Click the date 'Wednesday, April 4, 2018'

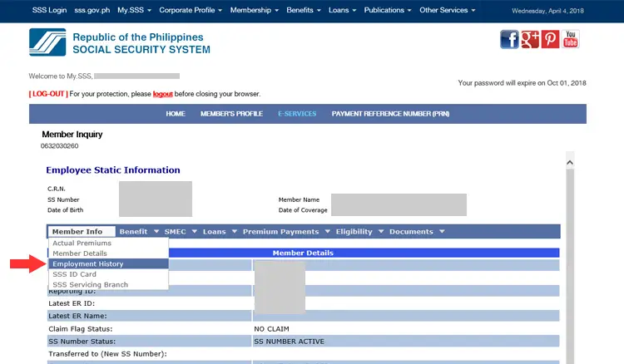(x=547, y=11)
